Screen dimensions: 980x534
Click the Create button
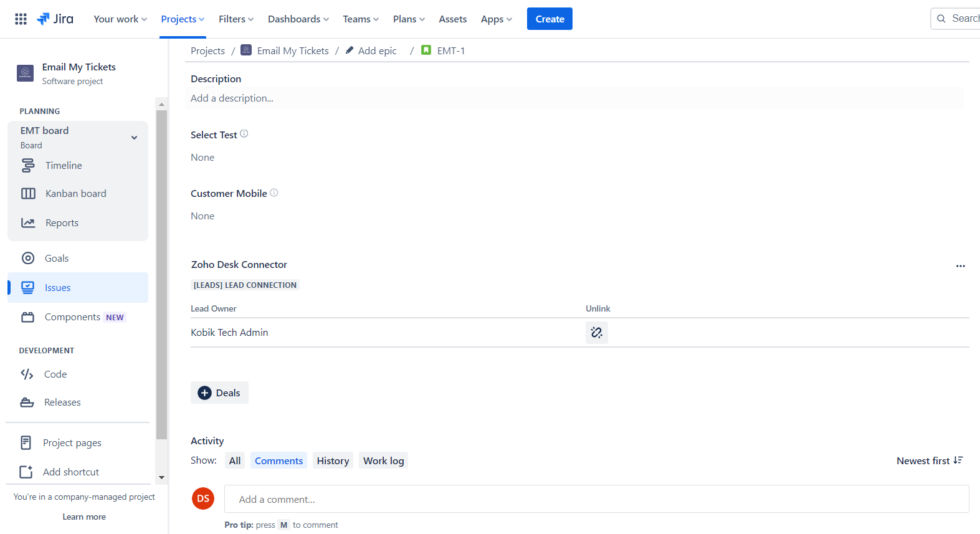[549, 19]
